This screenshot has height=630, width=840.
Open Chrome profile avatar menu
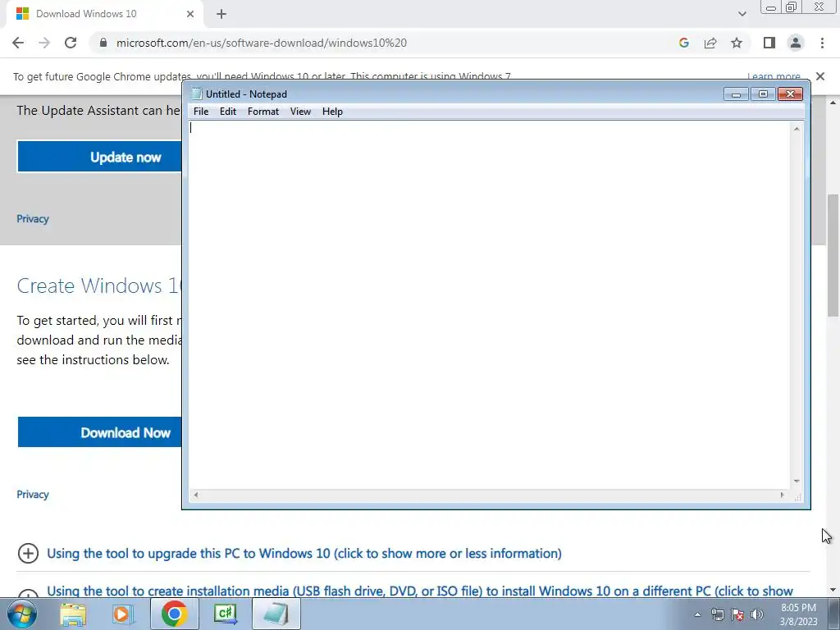point(796,43)
